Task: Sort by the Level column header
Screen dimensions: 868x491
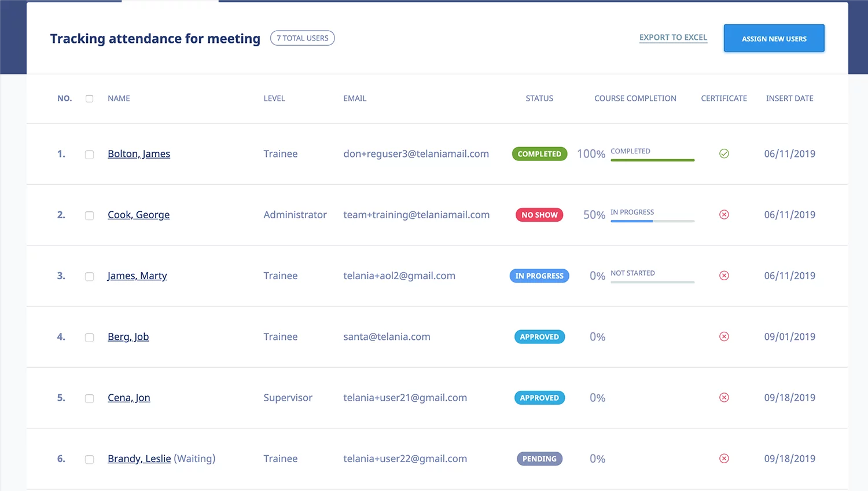Action: (x=274, y=98)
